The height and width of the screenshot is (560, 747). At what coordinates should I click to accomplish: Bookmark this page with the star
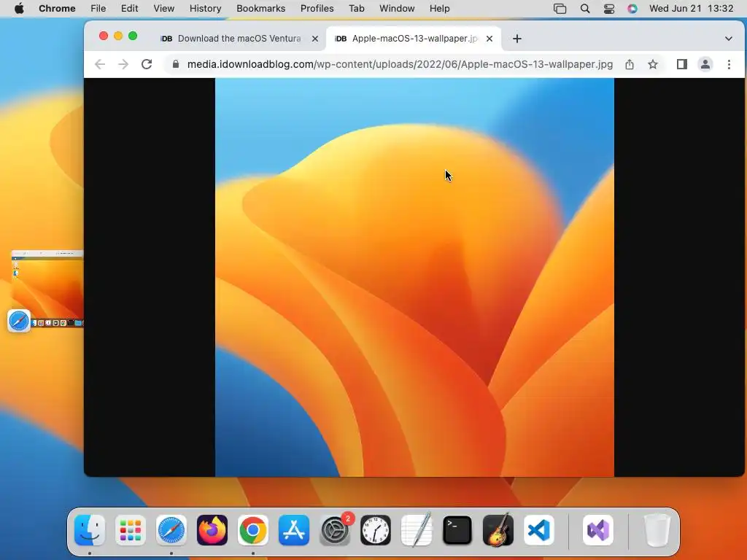coord(653,64)
